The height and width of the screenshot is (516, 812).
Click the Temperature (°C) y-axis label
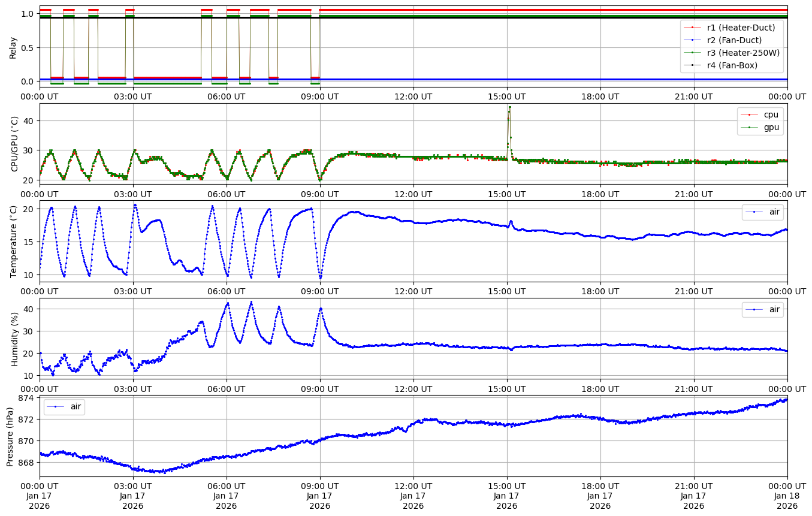coord(13,242)
